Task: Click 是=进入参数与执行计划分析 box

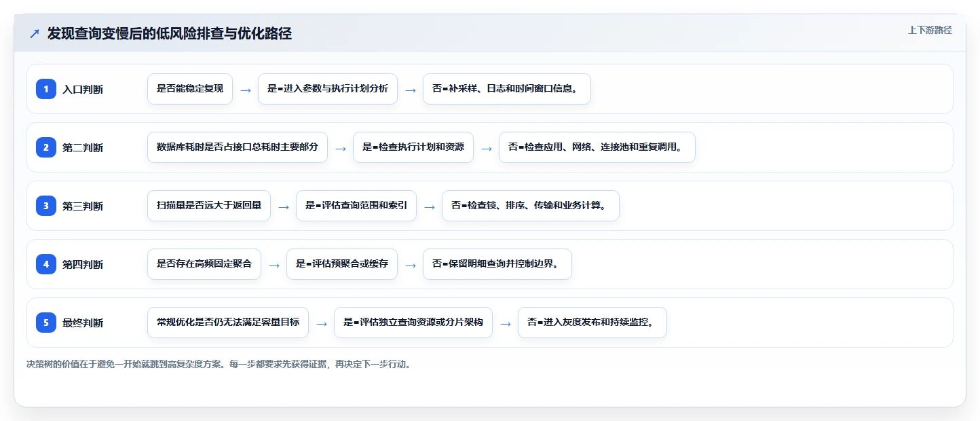Action: point(328,89)
